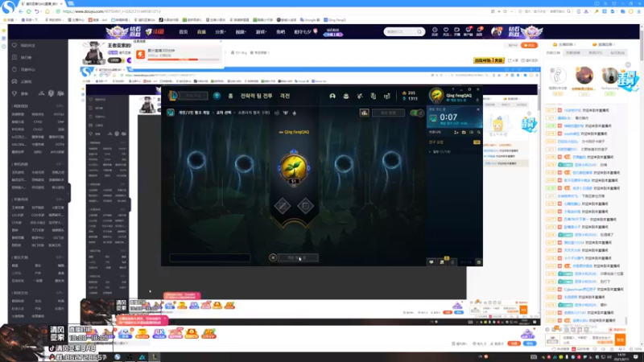Screen dimensions: 644x362
Task: Click the yellow gift-ranking banner button
Action: pos(489,60)
